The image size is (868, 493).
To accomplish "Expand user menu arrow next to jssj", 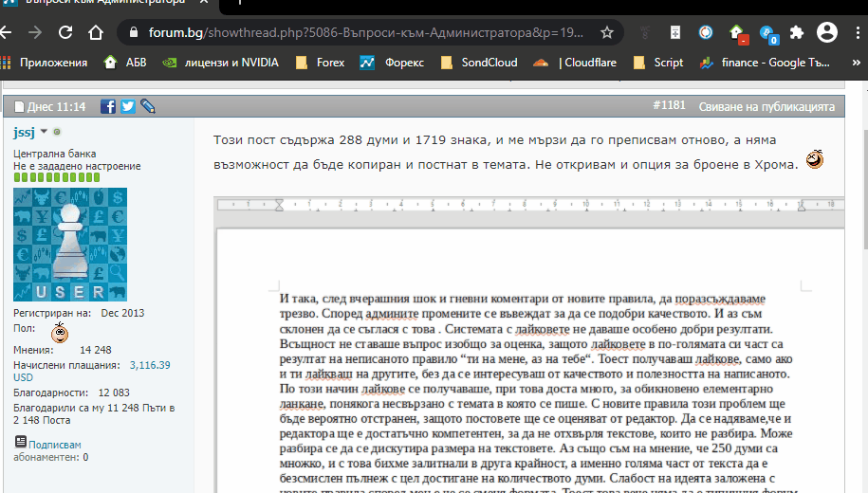I will pyautogui.click(x=44, y=132).
